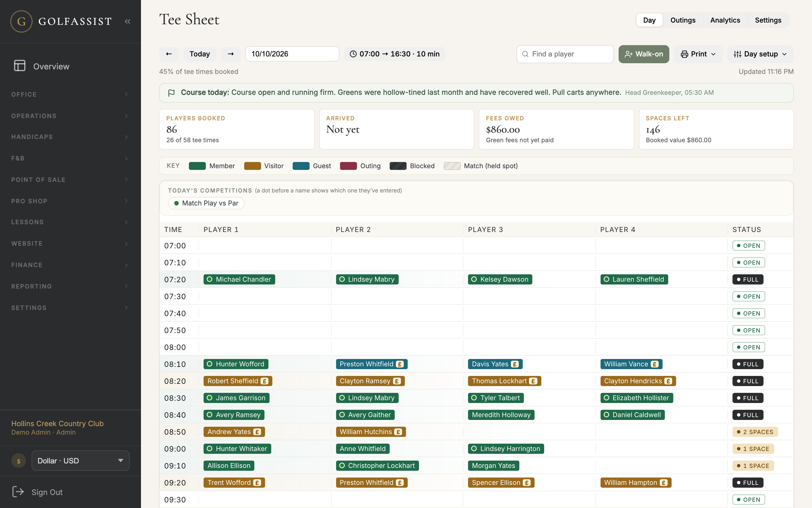812x508 pixels.
Task: Open the Dollar USD currency dropdown
Action: (x=81, y=461)
